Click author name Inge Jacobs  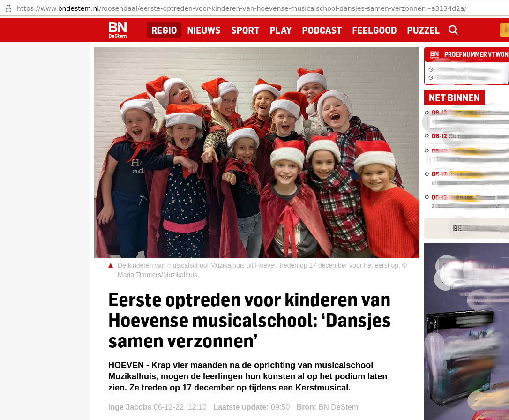point(130,407)
